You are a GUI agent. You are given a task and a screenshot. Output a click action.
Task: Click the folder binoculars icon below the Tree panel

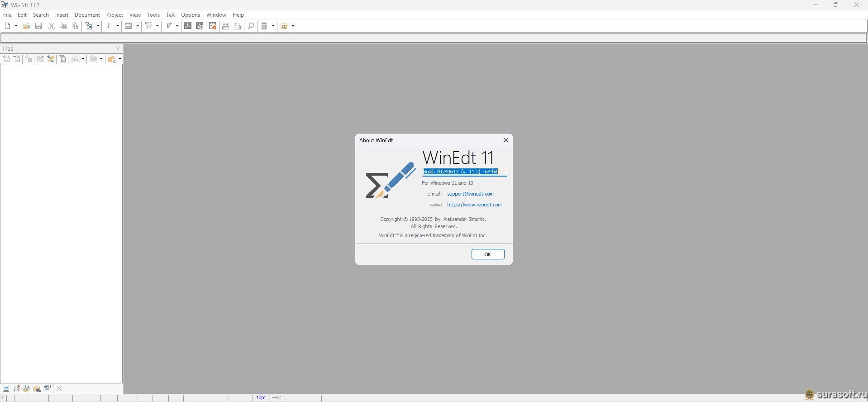click(x=37, y=388)
